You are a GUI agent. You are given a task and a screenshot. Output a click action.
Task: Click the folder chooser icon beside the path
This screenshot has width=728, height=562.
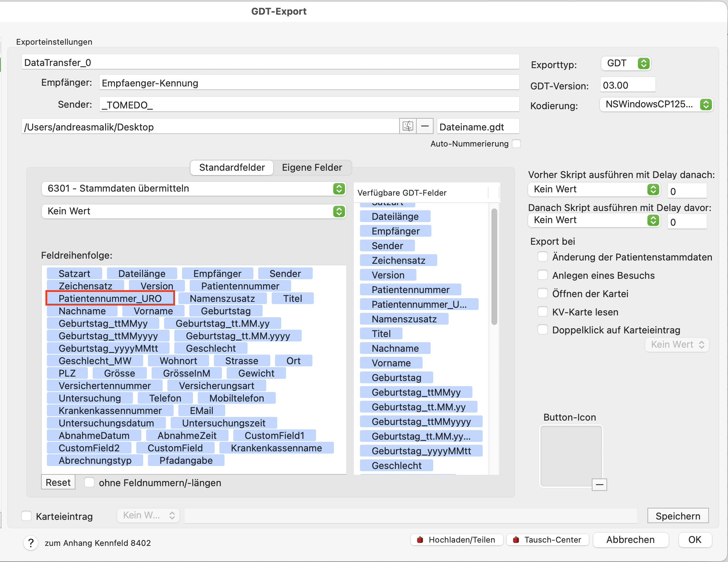click(408, 126)
